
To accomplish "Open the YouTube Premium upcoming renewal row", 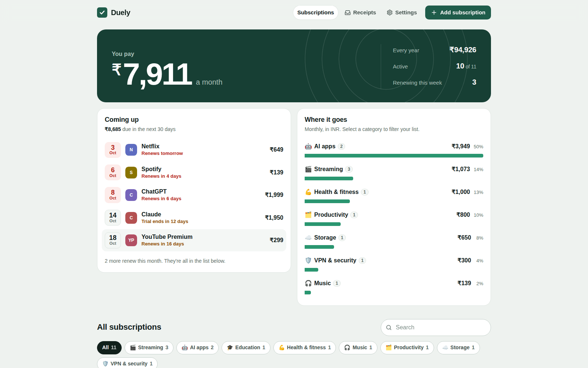I will point(194,240).
